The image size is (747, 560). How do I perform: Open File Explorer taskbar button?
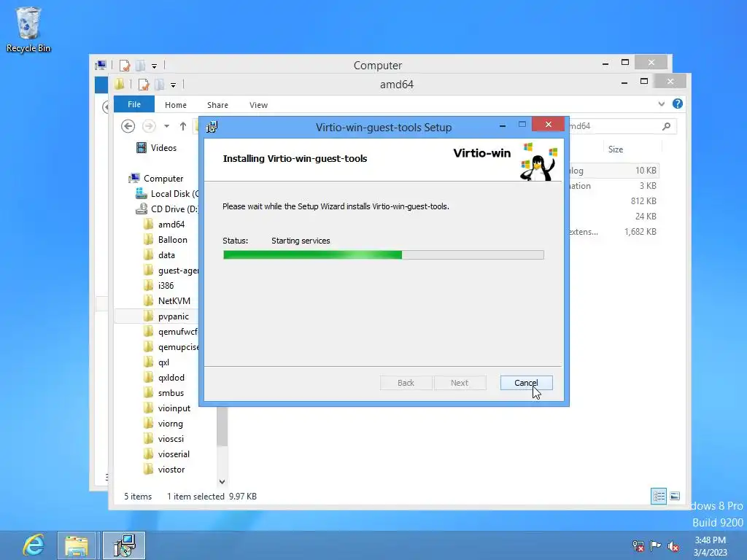pyautogui.click(x=77, y=545)
